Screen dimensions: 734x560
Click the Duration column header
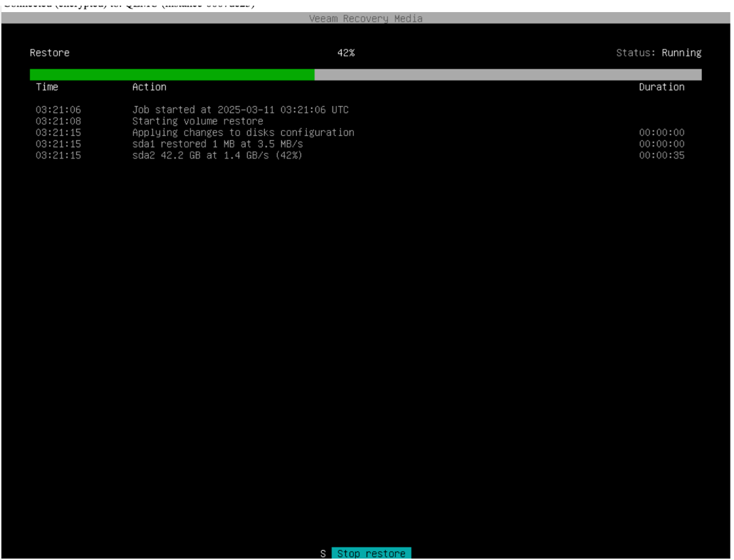661,87
